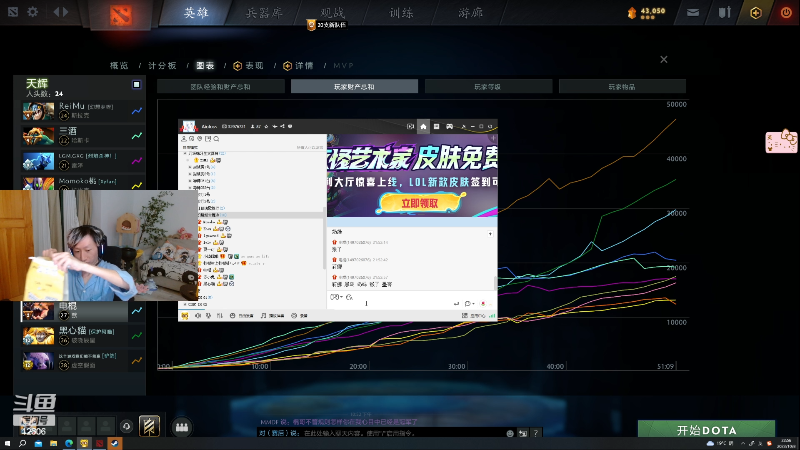
Task: Toggle the last Dire player's orange graph line
Action: 137,360
